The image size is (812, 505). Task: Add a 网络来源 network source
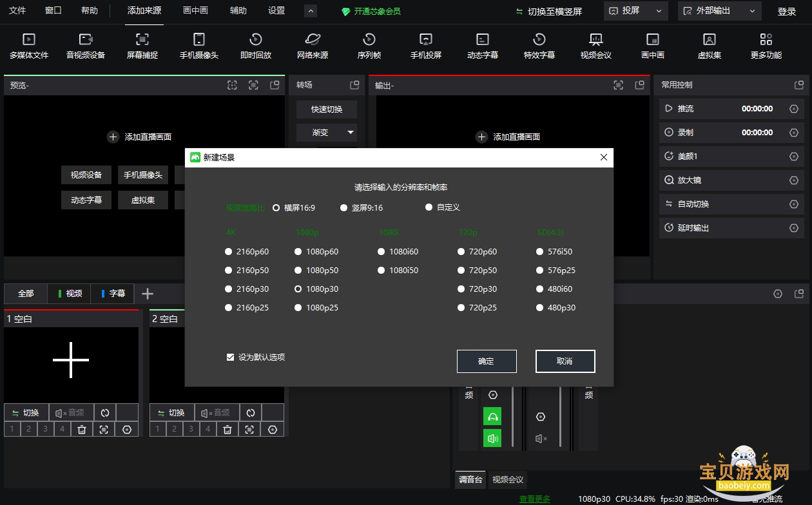click(x=313, y=46)
